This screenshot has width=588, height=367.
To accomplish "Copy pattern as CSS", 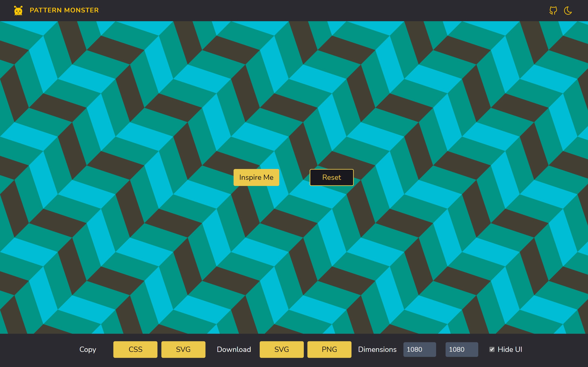I will [x=135, y=349].
